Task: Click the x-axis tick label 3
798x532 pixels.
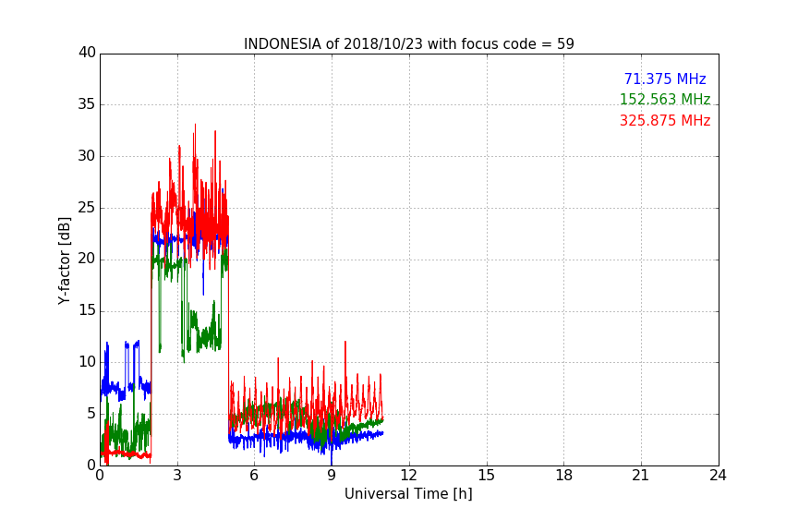Action: coord(177,476)
